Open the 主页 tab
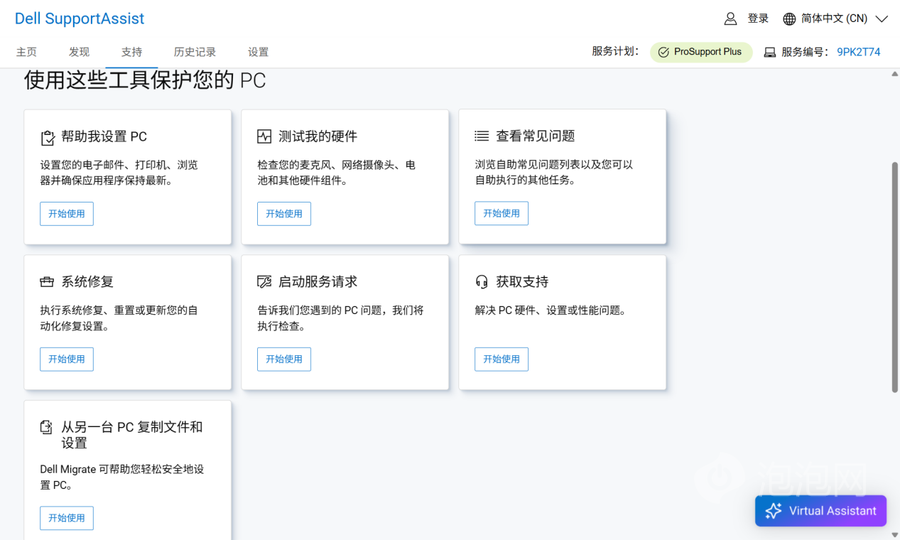 [26, 52]
